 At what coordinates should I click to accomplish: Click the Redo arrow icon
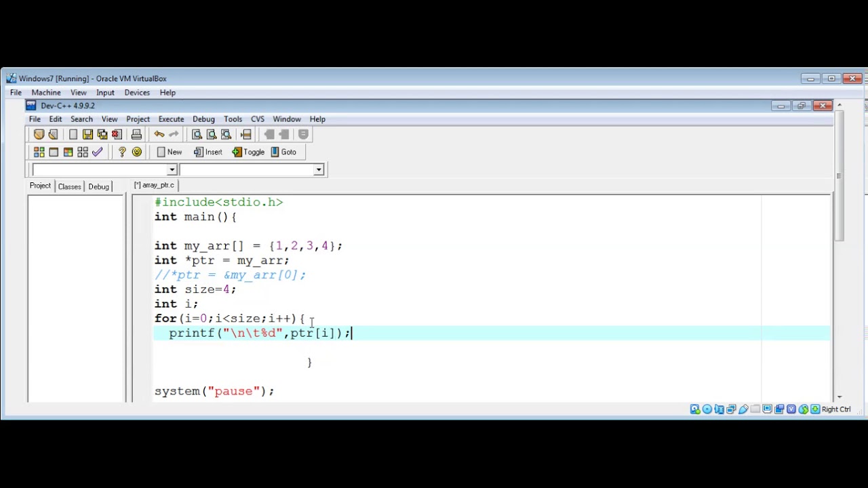point(174,134)
